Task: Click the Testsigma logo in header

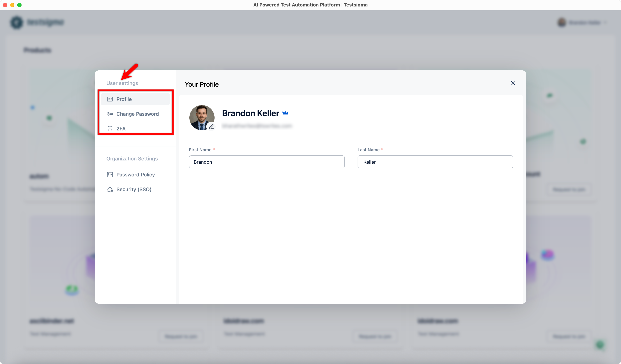Action: 37,22
